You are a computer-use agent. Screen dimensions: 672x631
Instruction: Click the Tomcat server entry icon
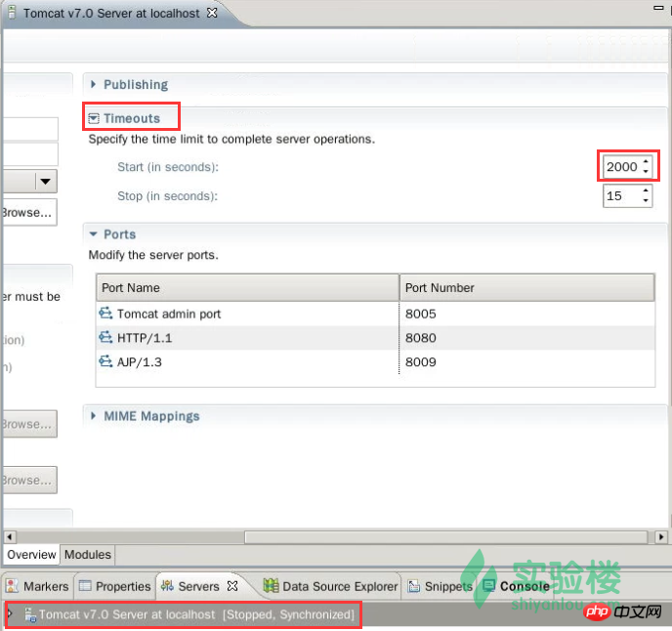coord(30,614)
